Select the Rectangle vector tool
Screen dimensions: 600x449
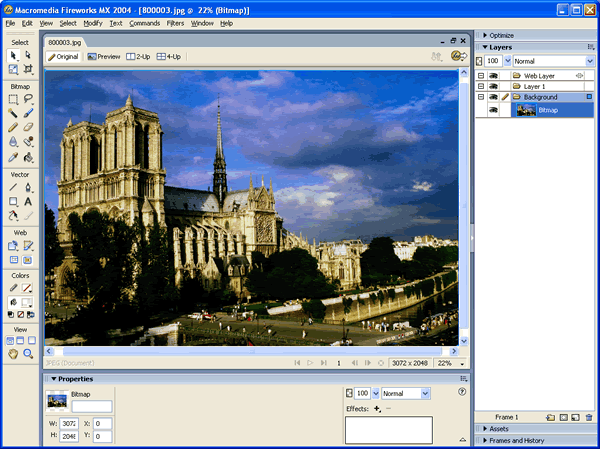pyautogui.click(x=13, y=201)
